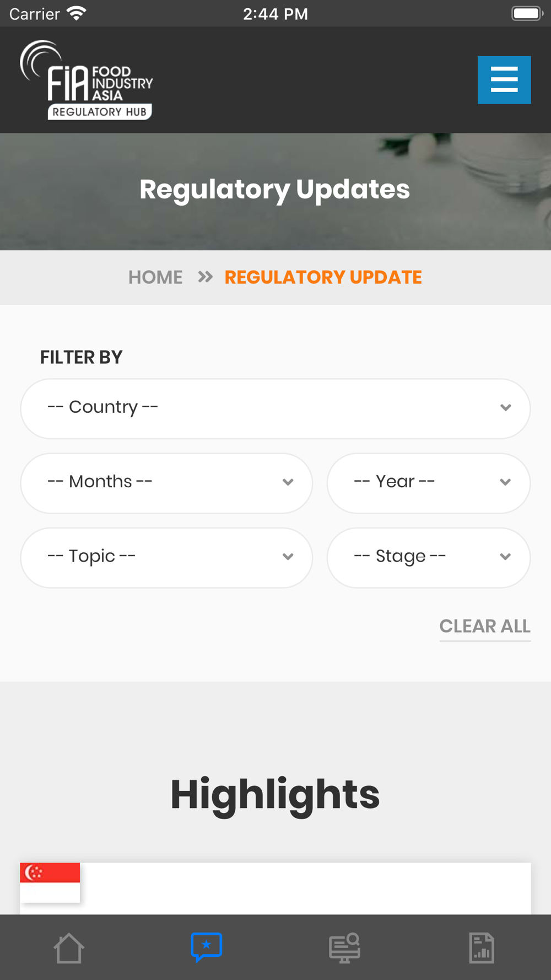
Task: Open the Singapore highlight card
Action: coord(275,889)
